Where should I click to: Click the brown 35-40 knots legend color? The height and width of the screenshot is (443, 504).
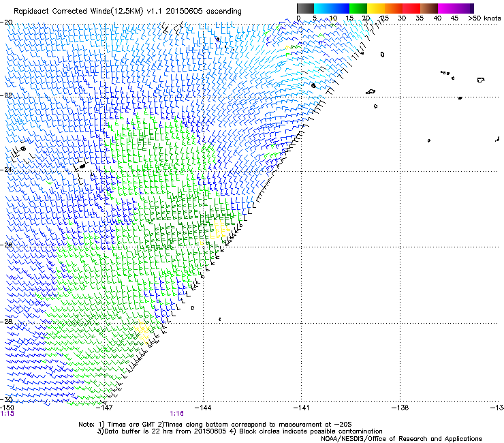point(429,8)
